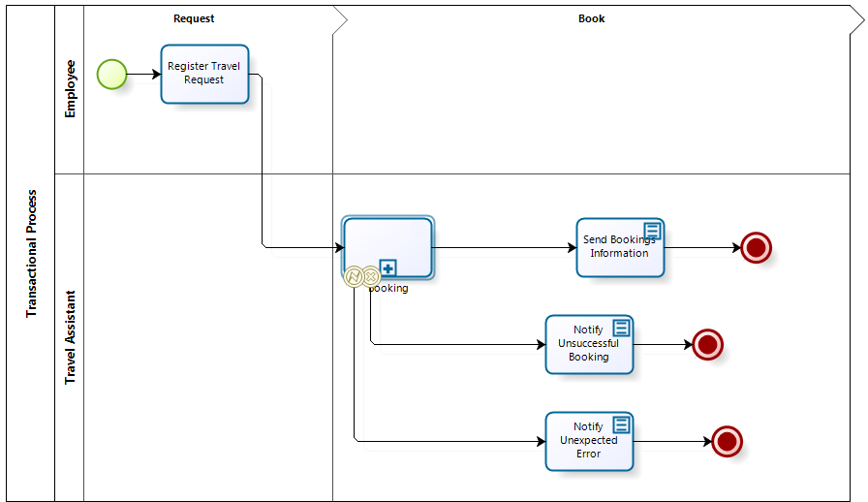Screen dimensions: 868x502
Task: Select the error boundary event on Booking
Action: 354,277
